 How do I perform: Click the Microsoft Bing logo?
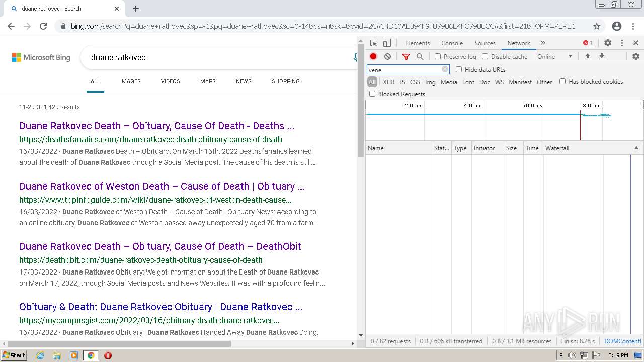click(41, 57)
